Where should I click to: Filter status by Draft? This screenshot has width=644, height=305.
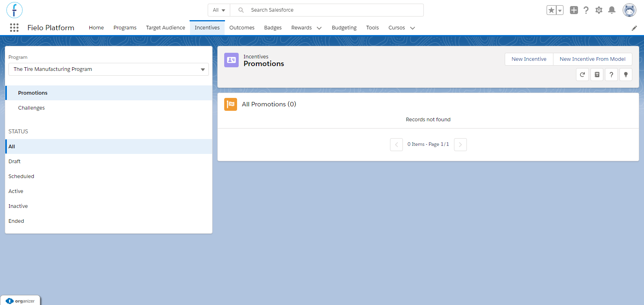click(109, 162)
